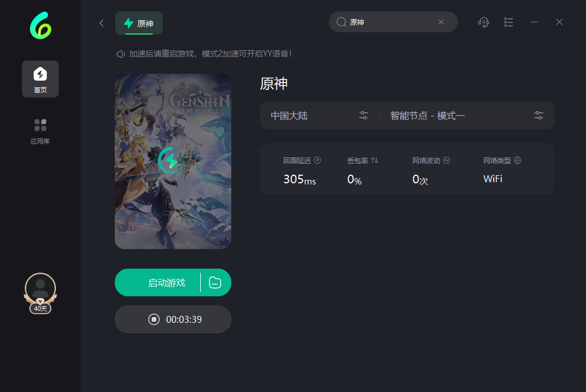Click the Genshin Impact cover thumbnail
586x392 pixels.
click(x=173, y=161)
